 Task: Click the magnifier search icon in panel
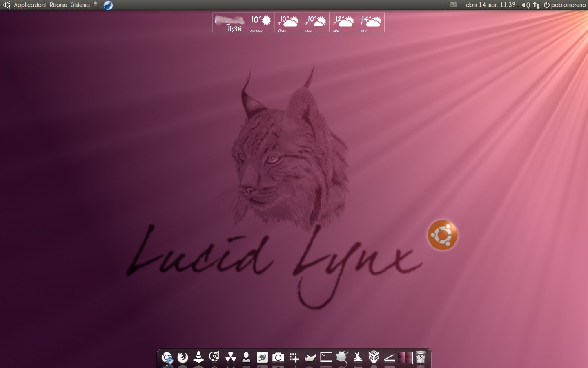97,5
